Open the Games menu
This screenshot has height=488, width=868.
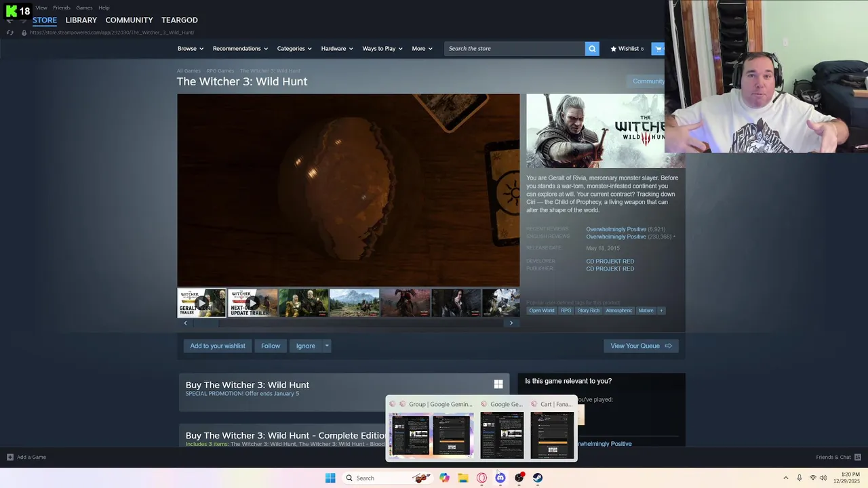coord(84,7)
